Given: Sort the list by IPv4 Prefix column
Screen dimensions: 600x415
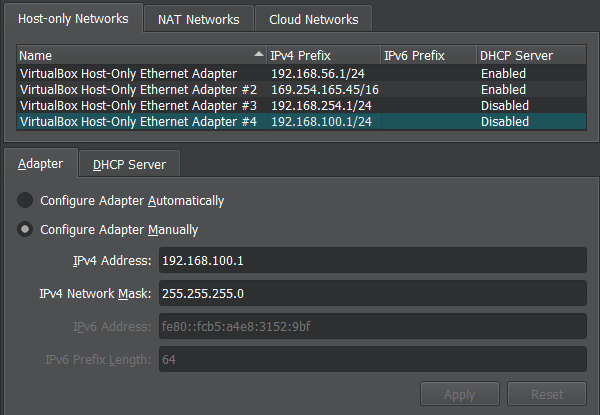Looking at the screenshot, I should [x=322, y=56].
